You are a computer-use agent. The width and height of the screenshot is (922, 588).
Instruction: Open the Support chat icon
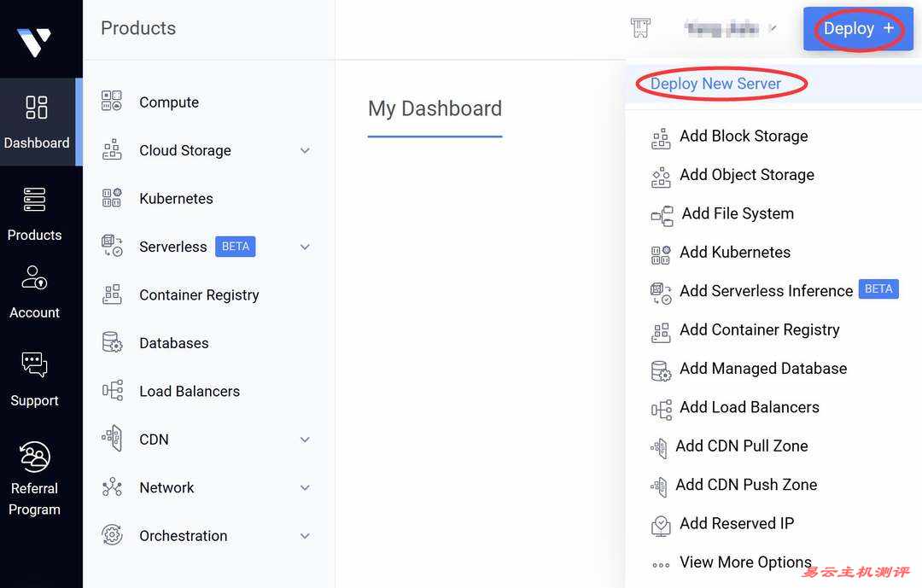(x=35, y=365)
